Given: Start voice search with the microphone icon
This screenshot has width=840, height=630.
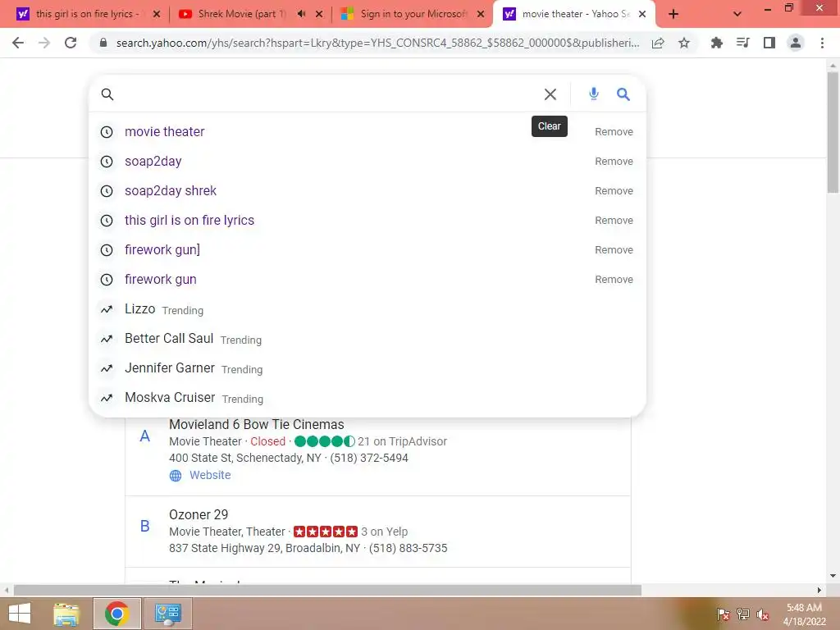Looking at the screenshot, I should click(594, 94).
